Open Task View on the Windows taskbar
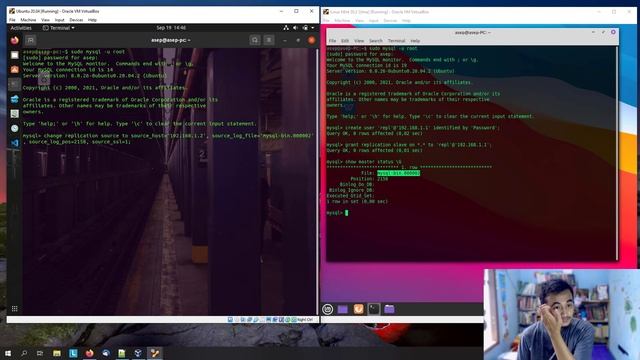The image size is (640, 360). tap(40, 353)
